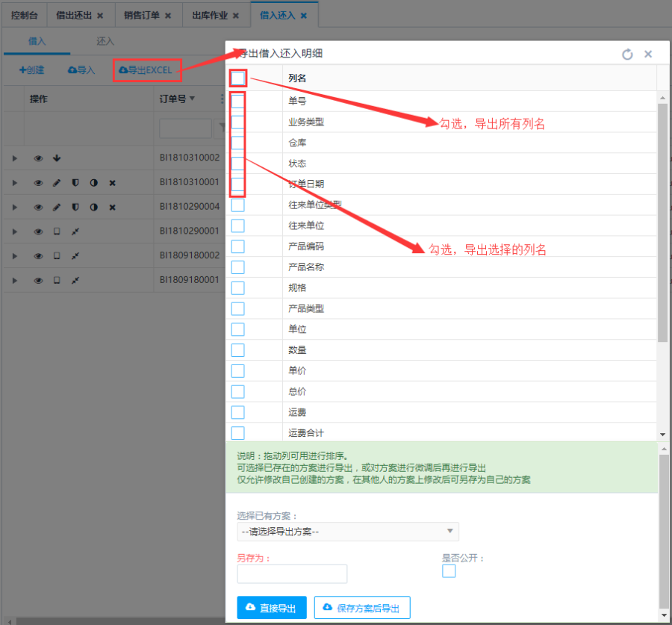Click the 直接导出 button
This screenshot has height=625, width=672.
pos(272,608)
